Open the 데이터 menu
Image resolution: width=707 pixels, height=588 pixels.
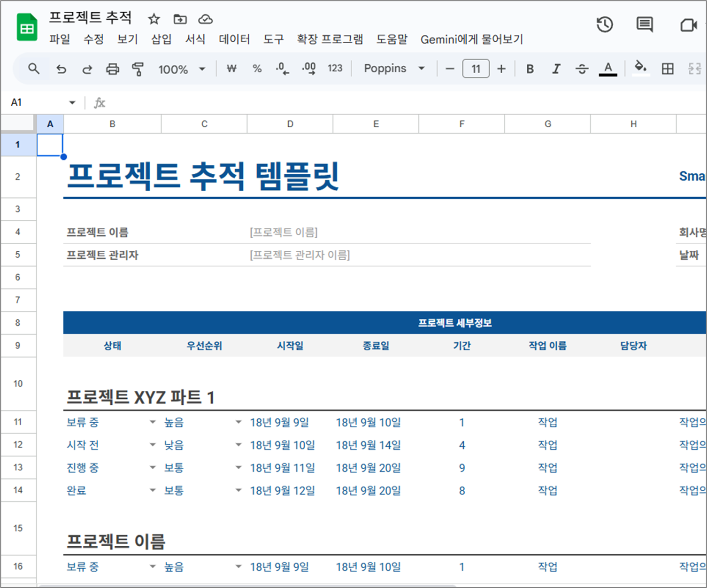pyautogui.click(x=234, y=39)
